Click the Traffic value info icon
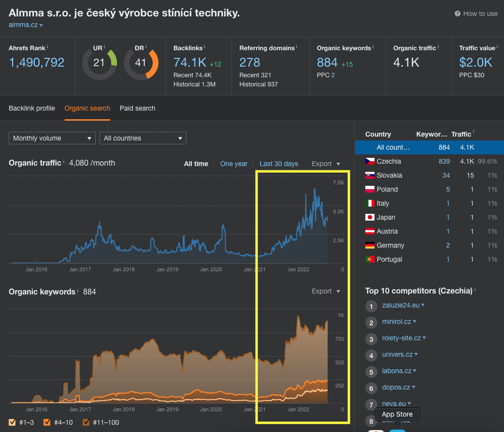This screenshot has width=504, height=432. click(497, 47)
